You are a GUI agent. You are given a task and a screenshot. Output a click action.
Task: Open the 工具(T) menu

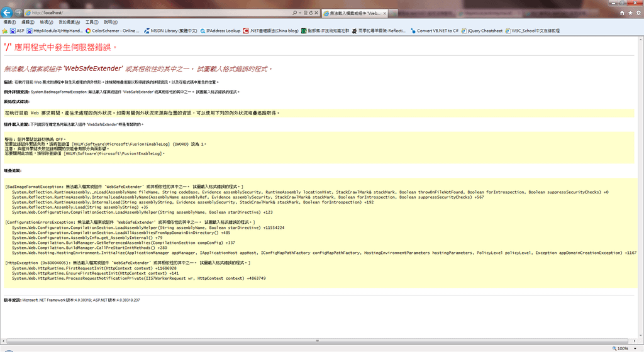pos(92,22)
